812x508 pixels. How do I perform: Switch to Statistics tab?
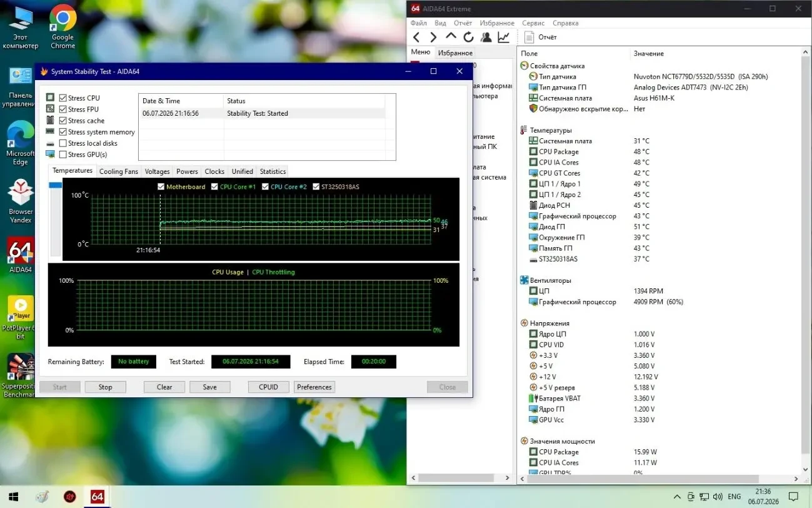pyautogui.click(x=273, y=171)
